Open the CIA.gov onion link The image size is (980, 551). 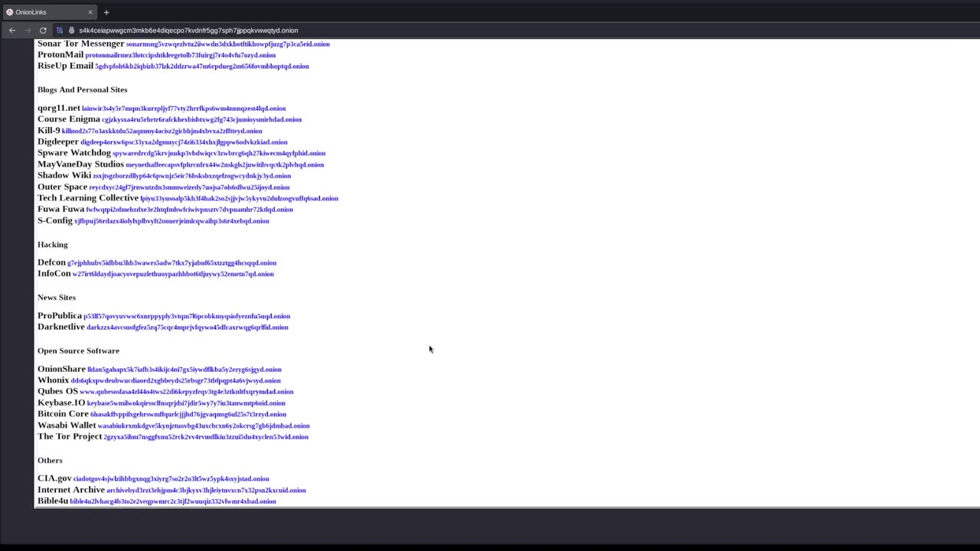click(171, 479)
